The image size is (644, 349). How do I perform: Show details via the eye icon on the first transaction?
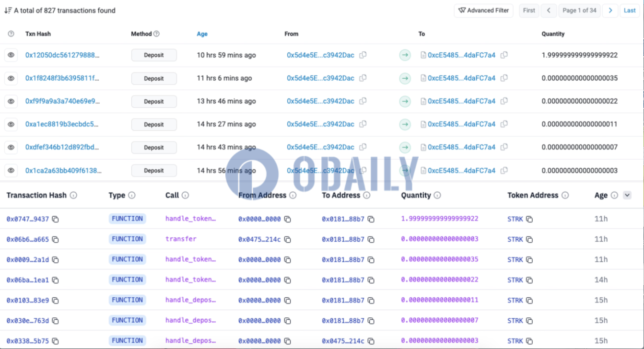pos(11,55)
